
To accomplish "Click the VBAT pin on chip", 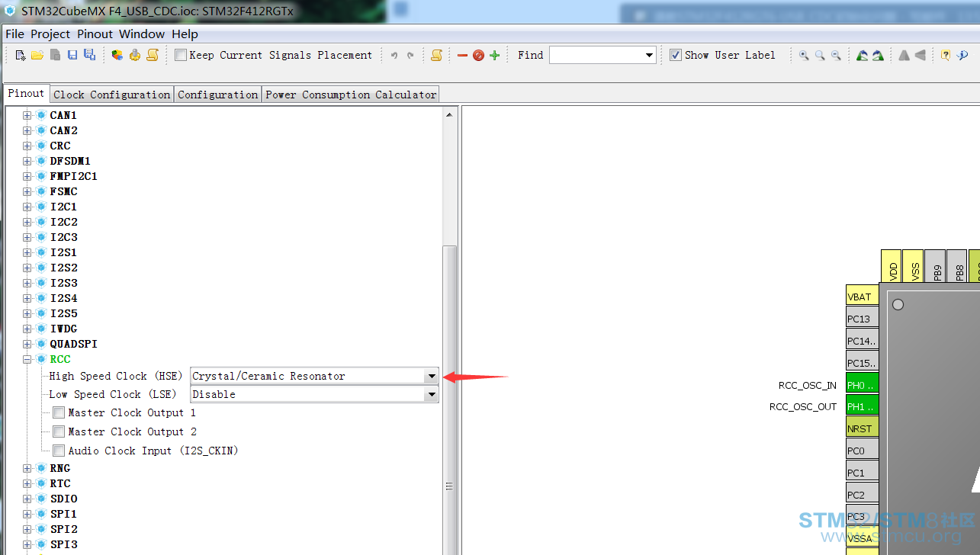I will tap(862, 297).
